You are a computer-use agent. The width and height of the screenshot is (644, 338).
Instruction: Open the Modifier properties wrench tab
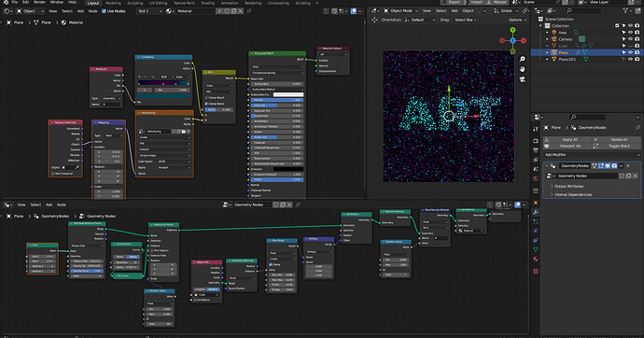point(536,212)
